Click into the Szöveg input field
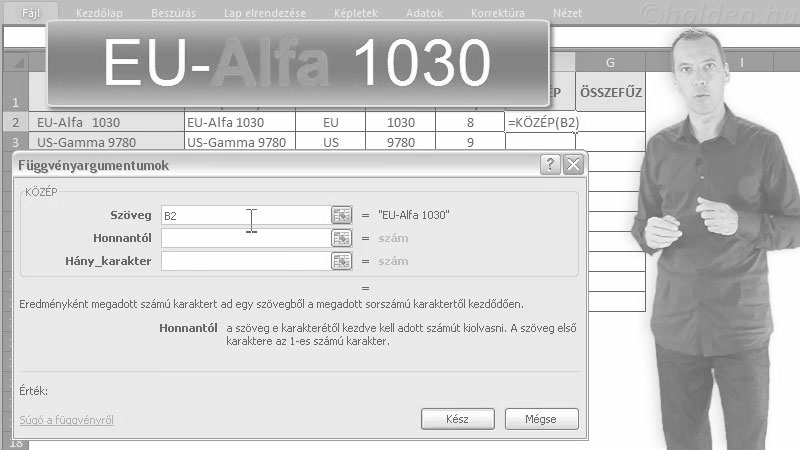 [244, 215]
